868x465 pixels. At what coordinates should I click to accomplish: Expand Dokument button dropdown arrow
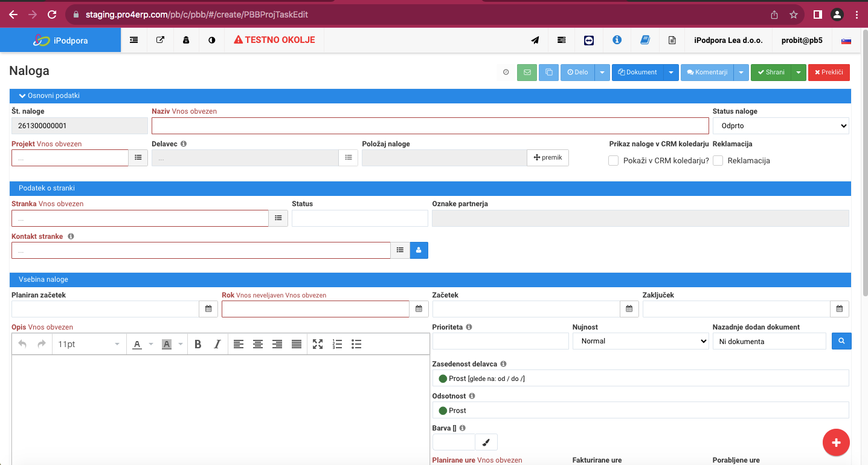tap(672, 73)
